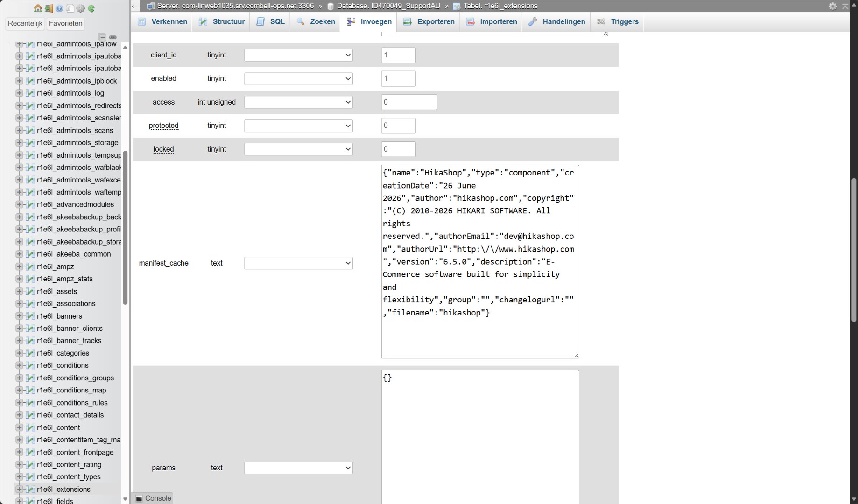Click the client_id value field
The width and height of the screenshot is (858, 504).
[398, 55]
